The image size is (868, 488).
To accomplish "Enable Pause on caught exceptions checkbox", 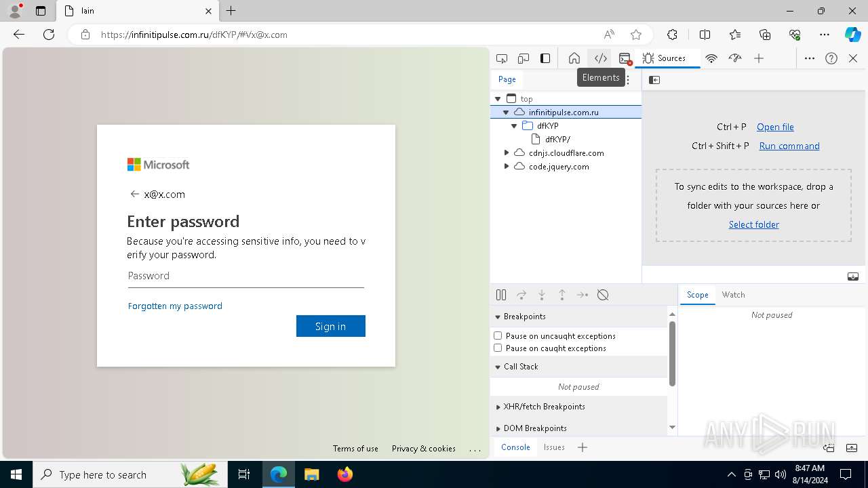I will pyautogui.click(x=498, y=348).
